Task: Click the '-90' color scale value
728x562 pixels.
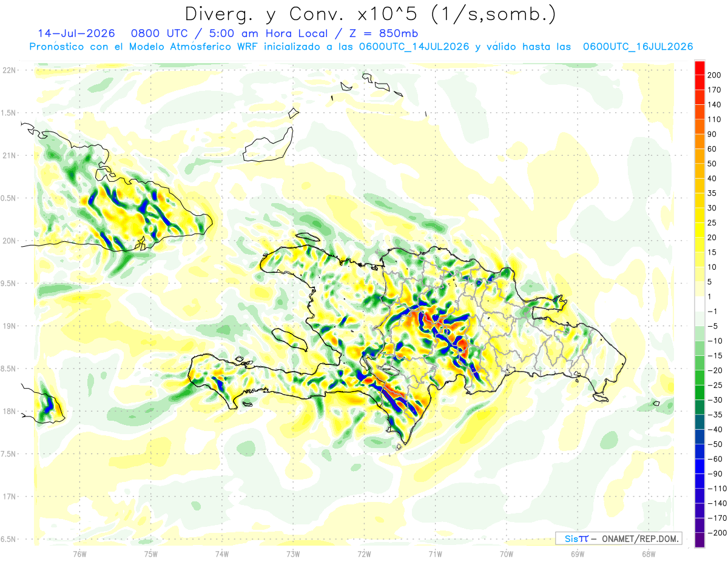Action: click(715, 474)
